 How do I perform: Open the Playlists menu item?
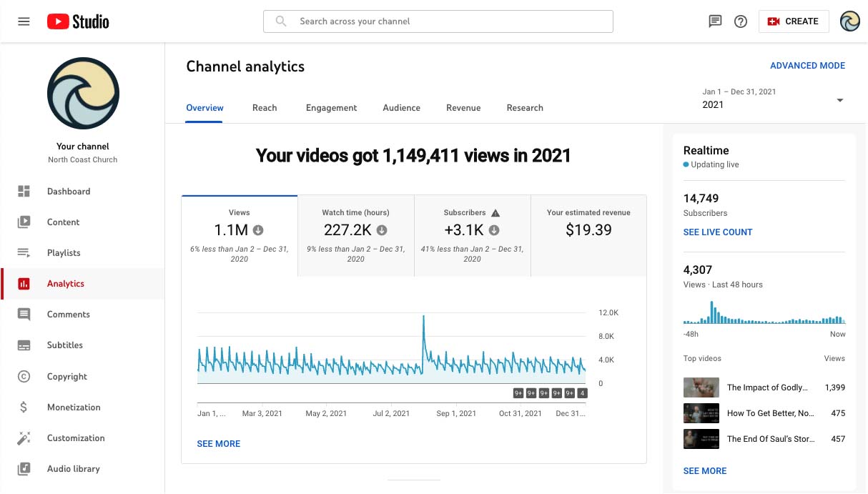(x=83, y=252)
